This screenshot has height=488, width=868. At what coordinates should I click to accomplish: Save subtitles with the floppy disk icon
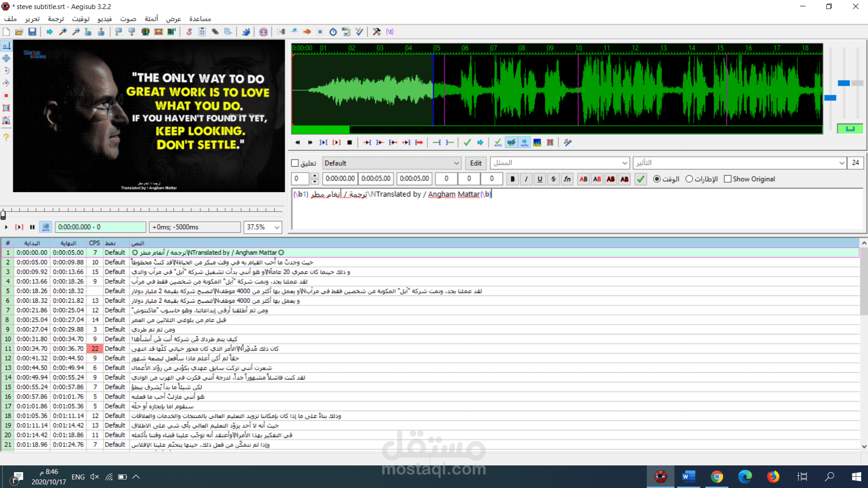click(x=32, y=32)
